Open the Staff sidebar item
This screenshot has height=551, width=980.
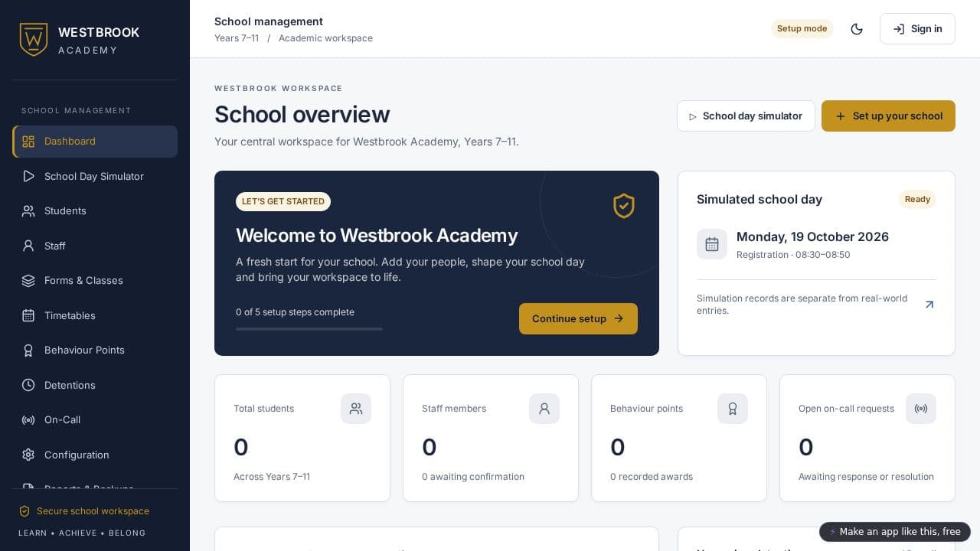coord(95,246)
